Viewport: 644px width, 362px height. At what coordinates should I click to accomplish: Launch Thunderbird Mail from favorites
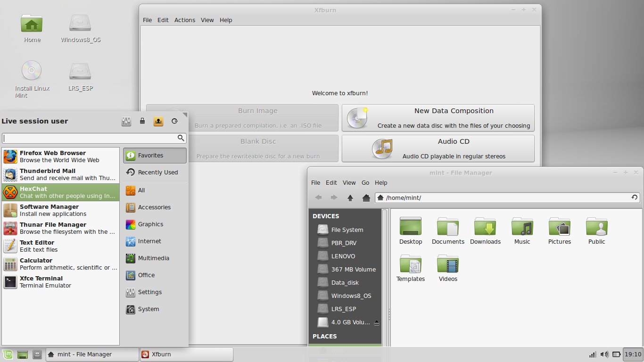60,174
